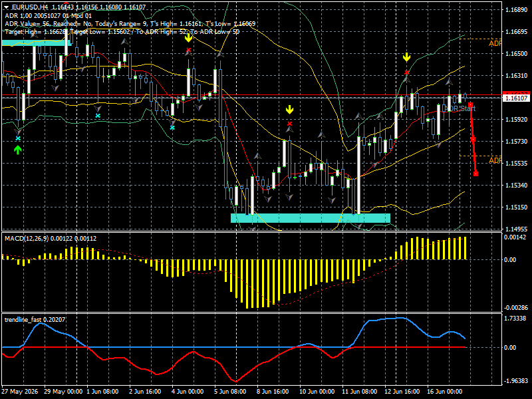This screenshot has width=532, height=399.
Task: Select the bottom red square on projection line
Action: pos(475,174)
